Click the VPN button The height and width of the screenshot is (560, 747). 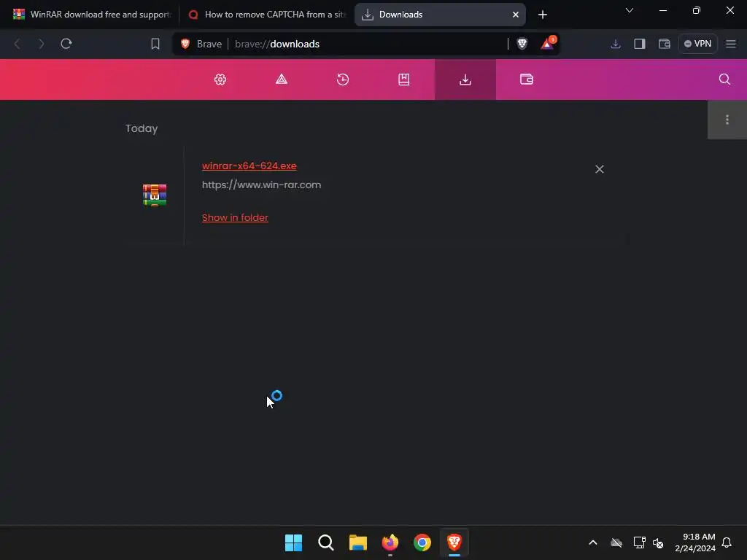[x=698, y=44]
